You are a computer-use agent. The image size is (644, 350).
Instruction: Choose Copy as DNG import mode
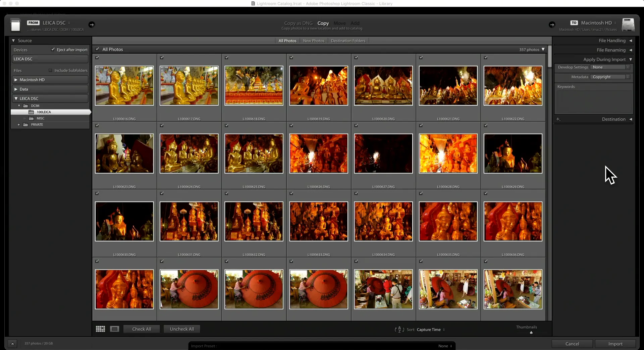[x=298, y=23]
